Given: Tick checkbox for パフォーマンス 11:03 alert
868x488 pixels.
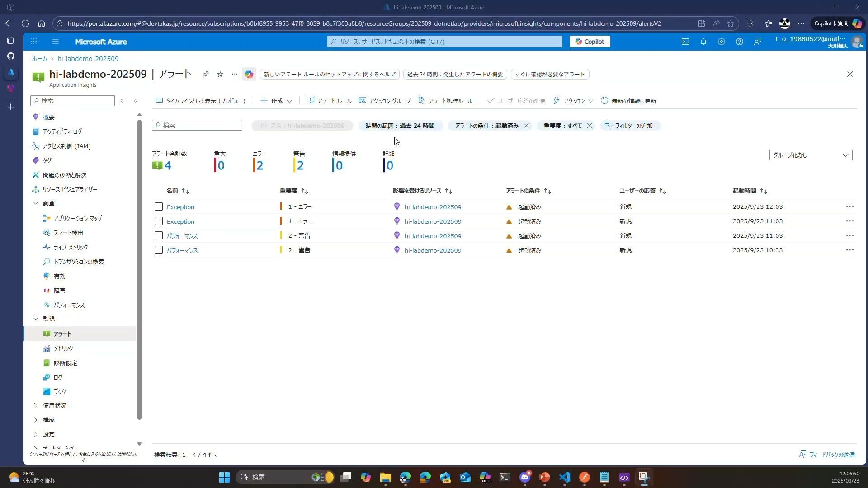Looking at the screenshot, I should pyautogui.click(x=159, y=235).
